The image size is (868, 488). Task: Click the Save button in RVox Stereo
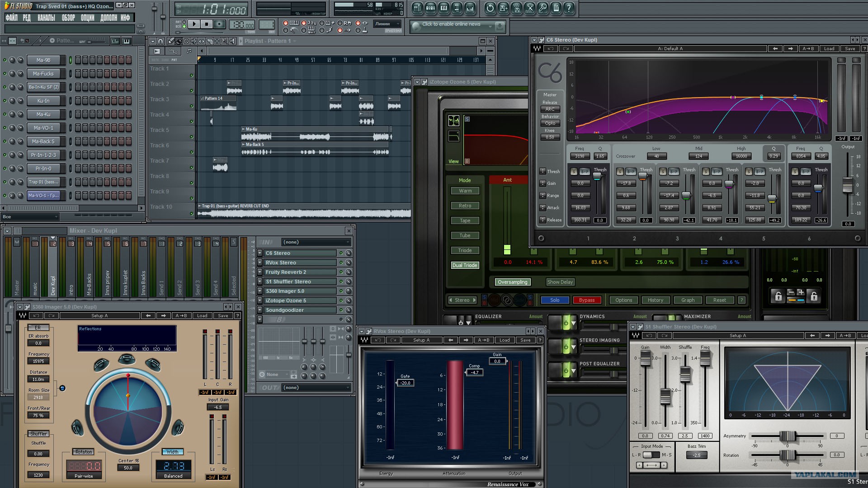coord(525,340)
